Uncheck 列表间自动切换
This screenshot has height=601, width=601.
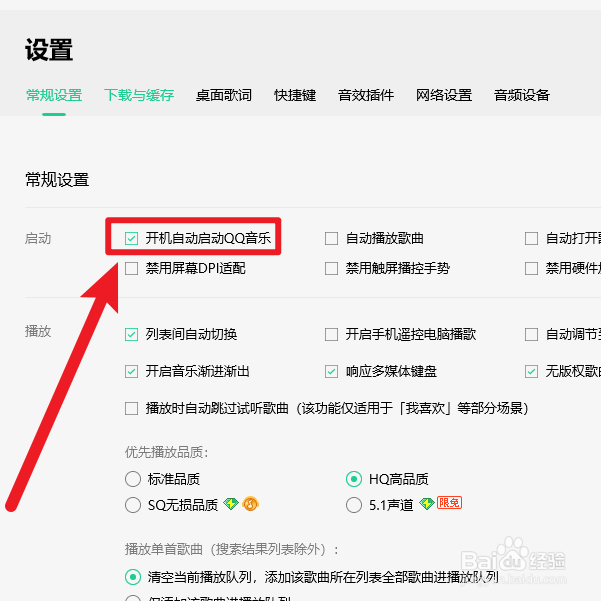point(131,334)
